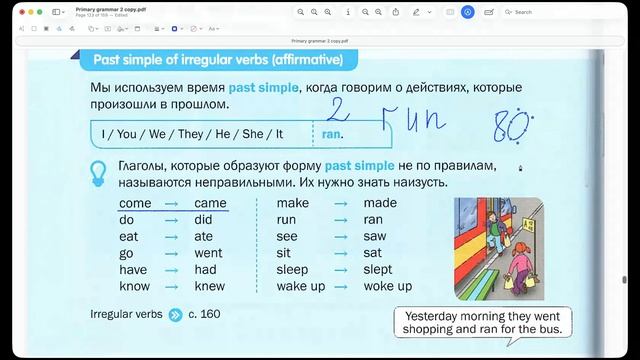Select the Sketch tool

(59, 29)
